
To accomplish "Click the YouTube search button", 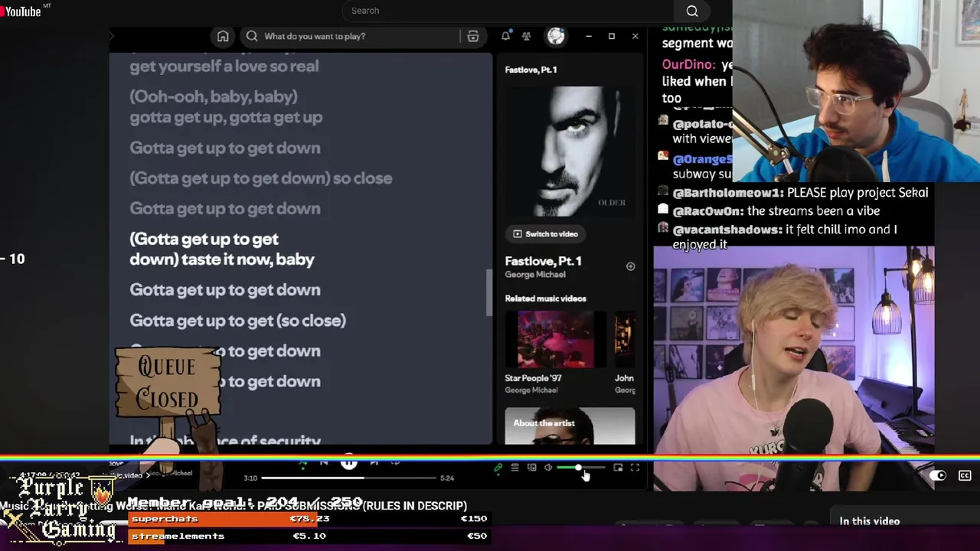I will tap(692, 11).
